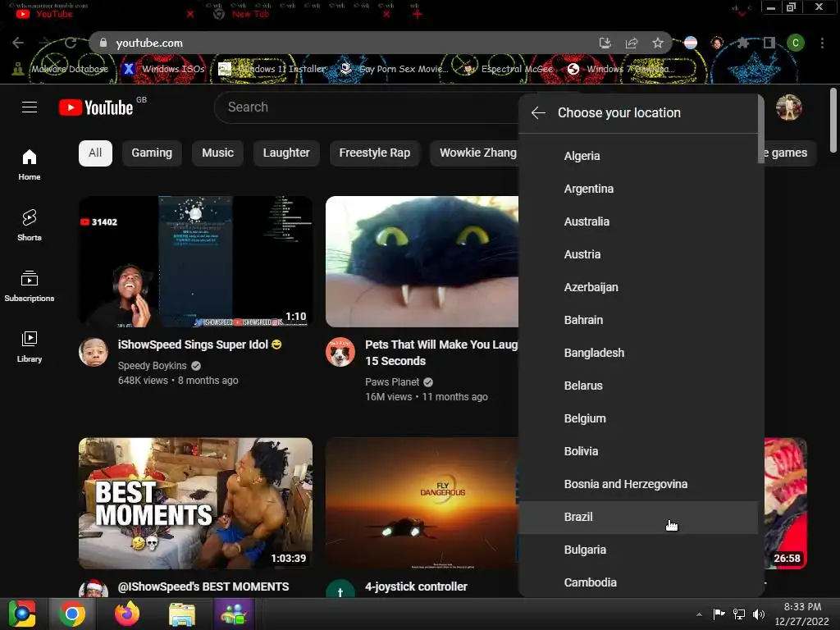Click the Windows Start button

(21, 614)
